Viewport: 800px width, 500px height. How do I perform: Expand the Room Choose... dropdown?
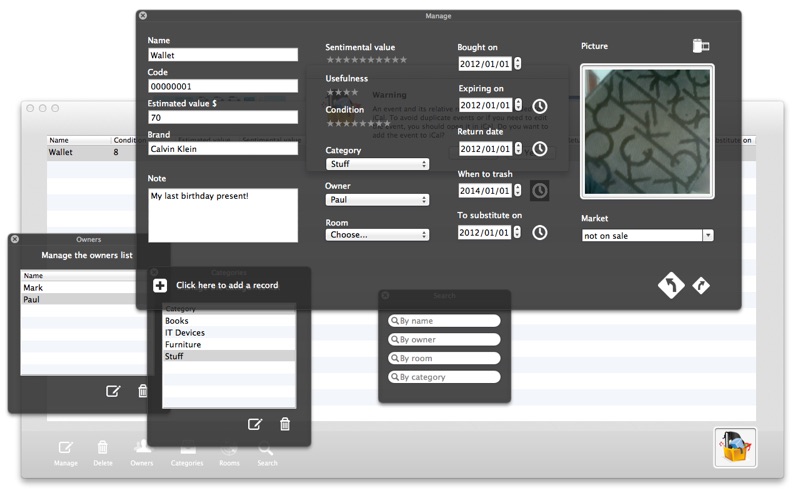point(377,235)
